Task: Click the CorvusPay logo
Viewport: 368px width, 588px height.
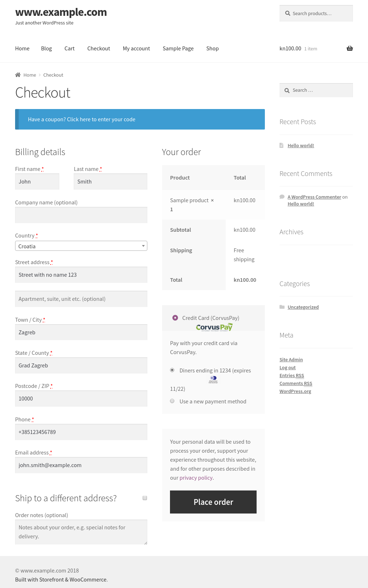Action: tap(214, 327)
